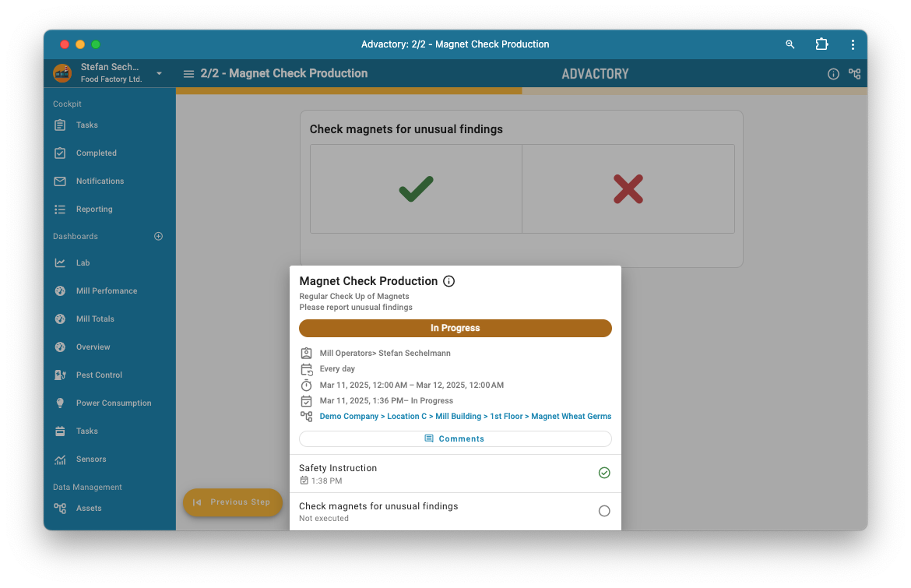This screenshot has height=588, width=911.
Task: Open the three-dot browser menu
Action: click(853, 44)
